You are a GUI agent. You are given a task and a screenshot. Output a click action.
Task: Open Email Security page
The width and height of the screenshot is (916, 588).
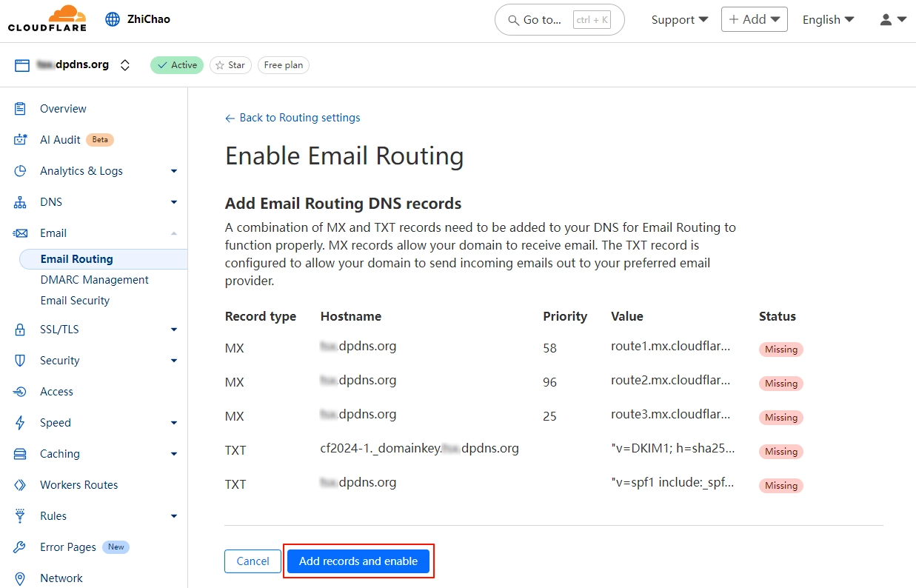[x=75, y=301]
